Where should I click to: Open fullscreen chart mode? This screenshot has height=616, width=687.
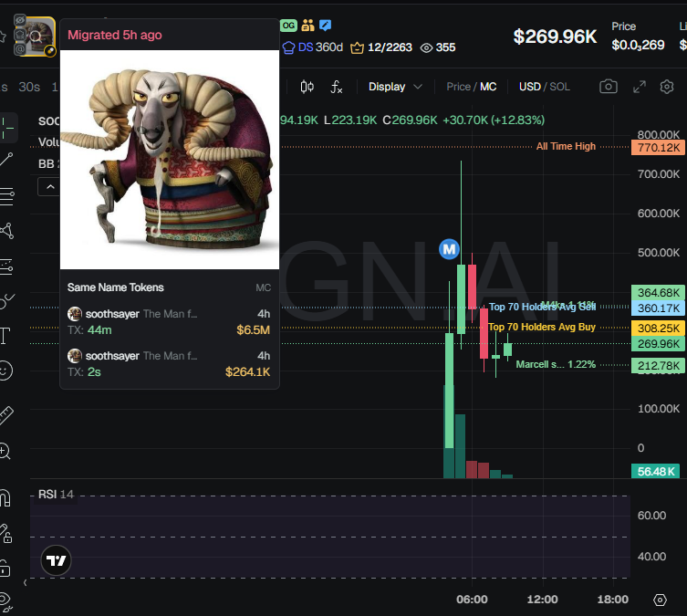tap(640, 87)
